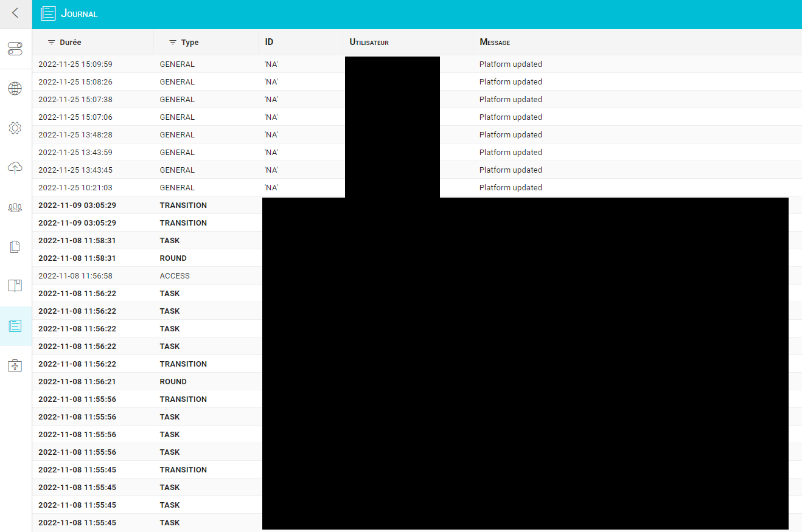The height and width of the screenshot is (532, 802).
Task: Click the 2022-11-08 11:56:58 timestamp
Action: (x=75, y=276)
